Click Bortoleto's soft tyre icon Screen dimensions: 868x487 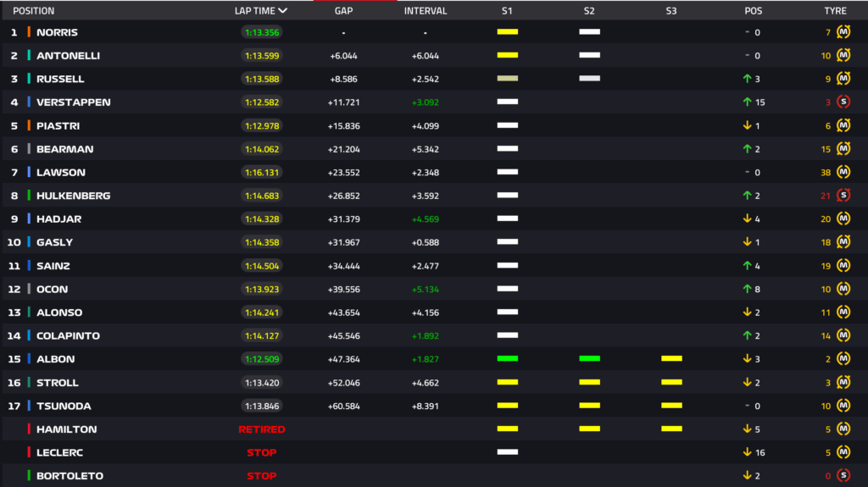[843, 476]
